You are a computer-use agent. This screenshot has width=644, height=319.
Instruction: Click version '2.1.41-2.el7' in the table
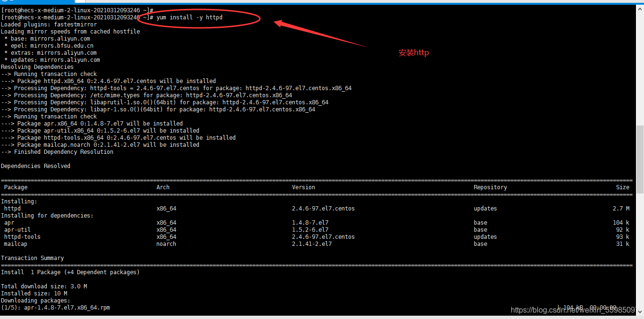[x=312, y=244]
